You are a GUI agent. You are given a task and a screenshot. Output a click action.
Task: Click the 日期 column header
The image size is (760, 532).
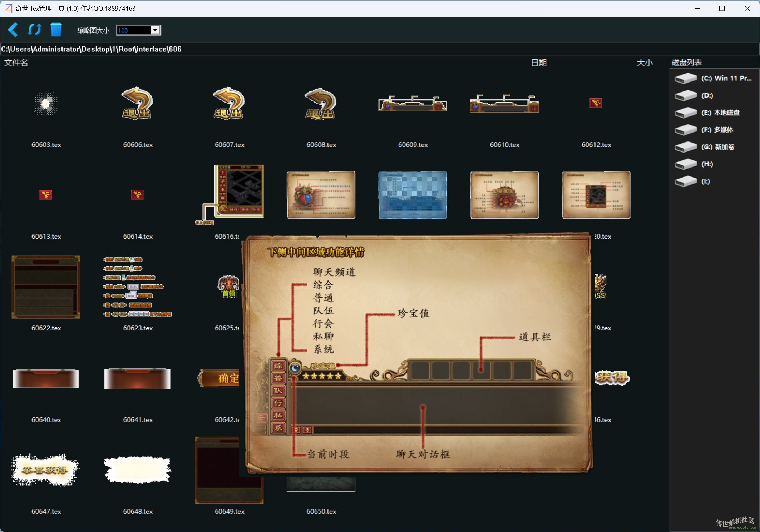pyautogui.click(x=539, y=63)
